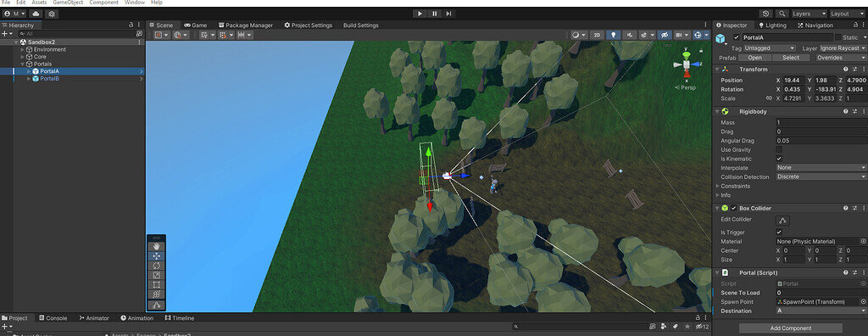The height and width of the screenshot is (336, 868).
Task: Expand the Environment object in Hierarchy
Action: [23, 49]
